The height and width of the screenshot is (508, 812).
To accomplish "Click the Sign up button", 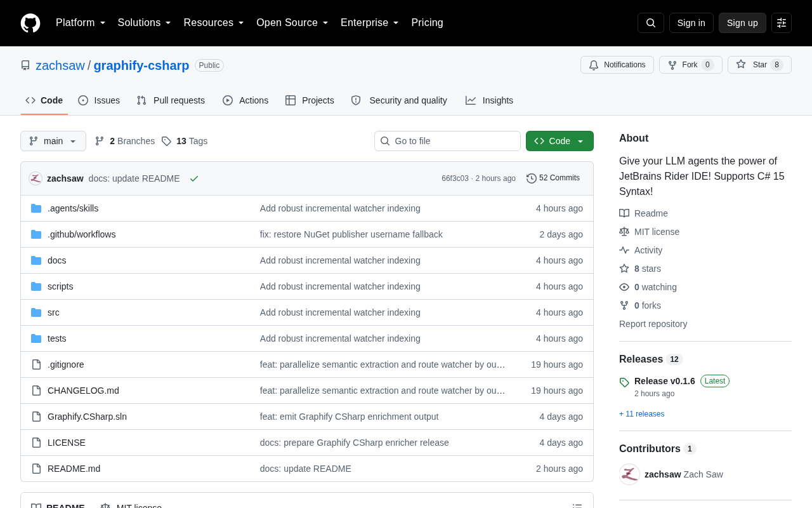I will pyautogui.click(x=742, y=23).
